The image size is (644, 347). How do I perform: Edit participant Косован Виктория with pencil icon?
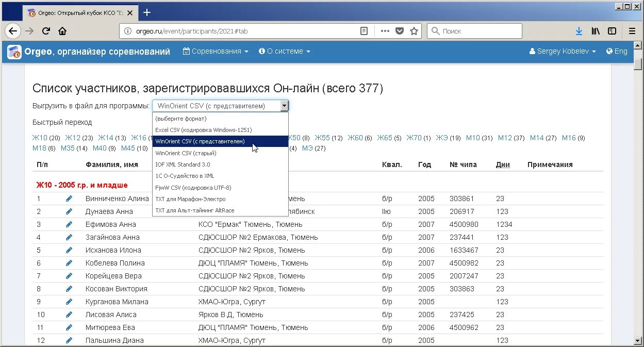point(69,289)
